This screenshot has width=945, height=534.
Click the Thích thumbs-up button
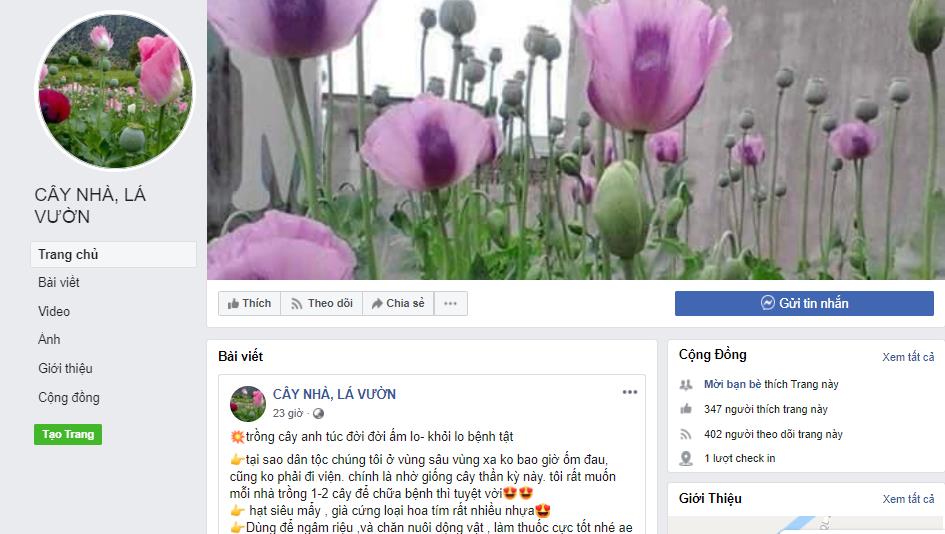250,303
